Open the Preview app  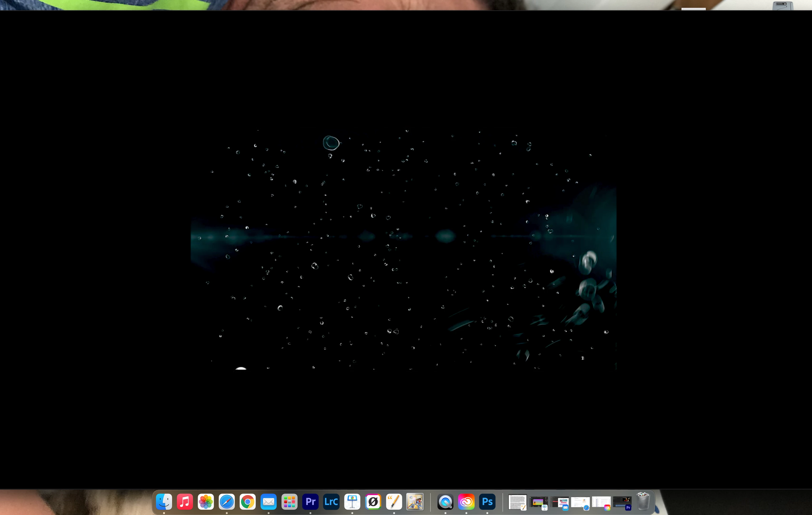415,502
